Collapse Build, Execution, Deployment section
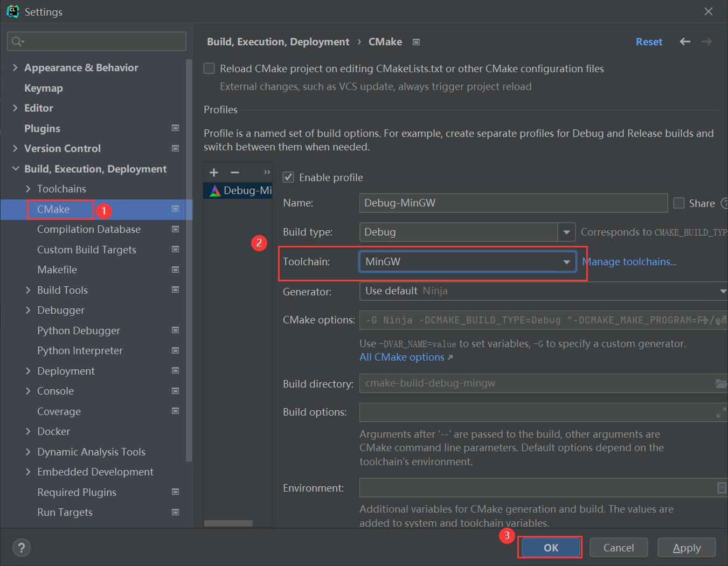The image size is (728, 566). (x=15, y=169)
